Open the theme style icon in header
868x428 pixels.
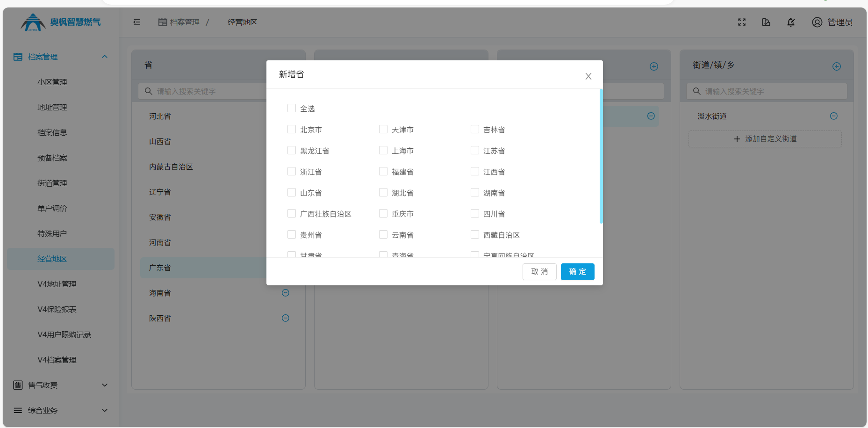tap(766, 22)
